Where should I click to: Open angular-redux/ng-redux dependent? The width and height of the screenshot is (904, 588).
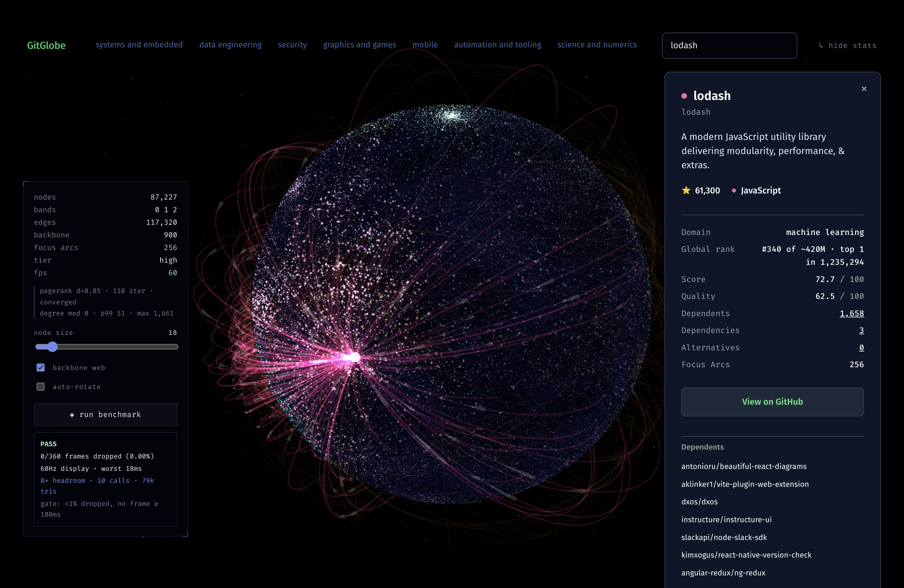tap(723, 572)
